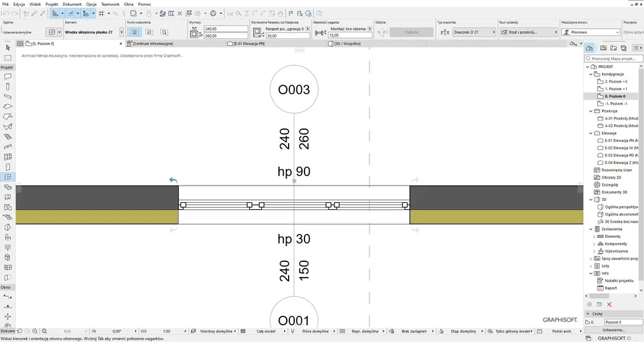Open the Znacznik O 27 marker dropdown
The image size is (644, 342).
pyautogui.click(x=474, y=32)
